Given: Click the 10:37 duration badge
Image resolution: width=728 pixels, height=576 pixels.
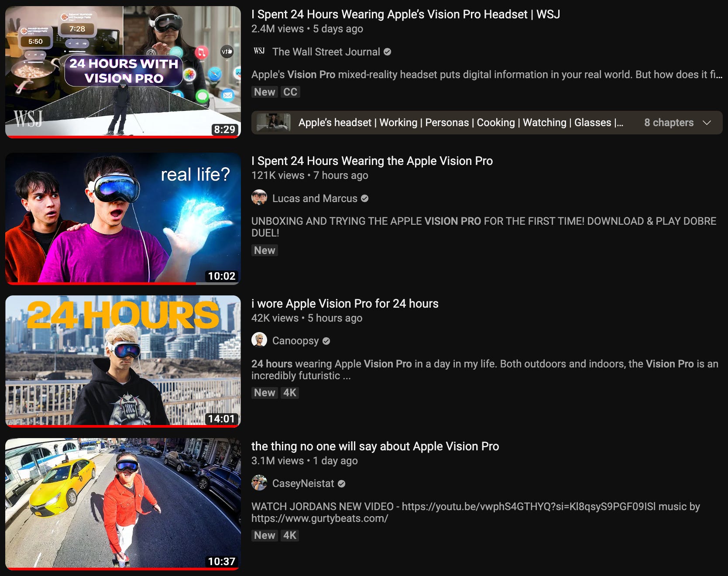Looking at the screenshot, I should (x=221, y=561).
